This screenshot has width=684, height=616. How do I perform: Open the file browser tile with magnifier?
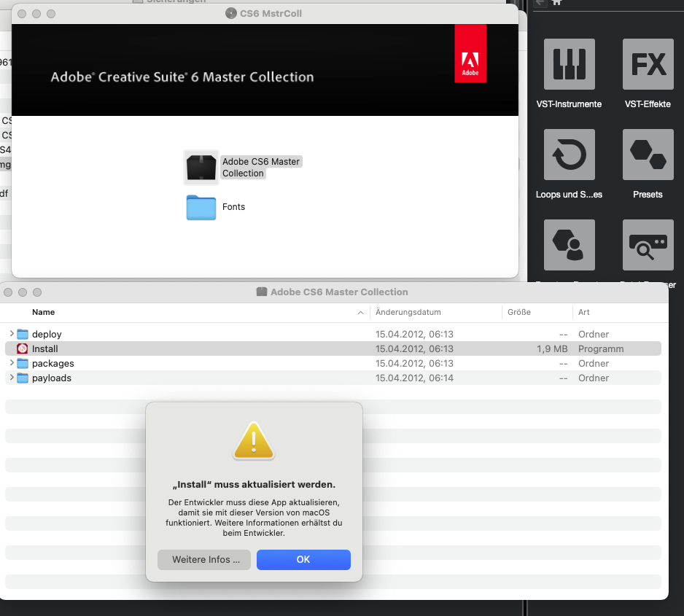pyautogui.click(x=648, y=245)
